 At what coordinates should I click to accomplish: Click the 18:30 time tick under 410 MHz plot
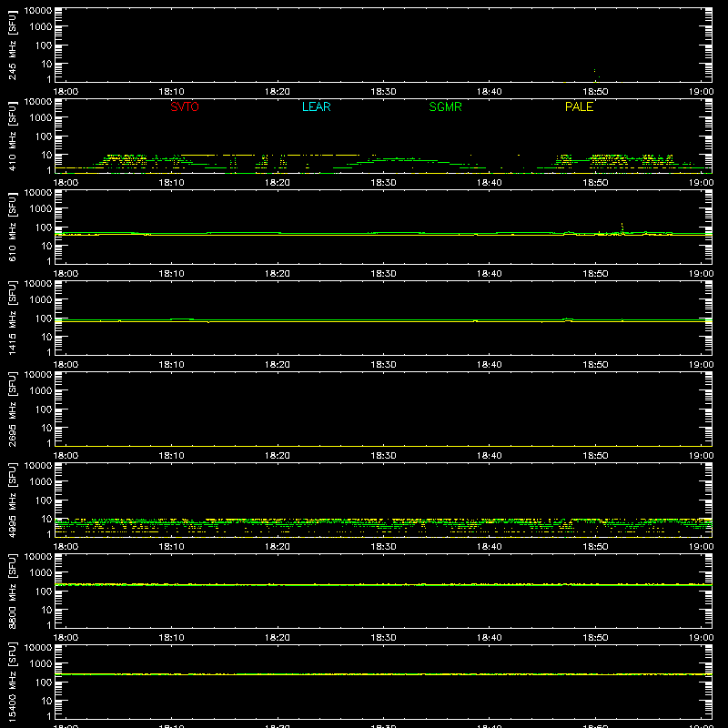click(383, 183)
